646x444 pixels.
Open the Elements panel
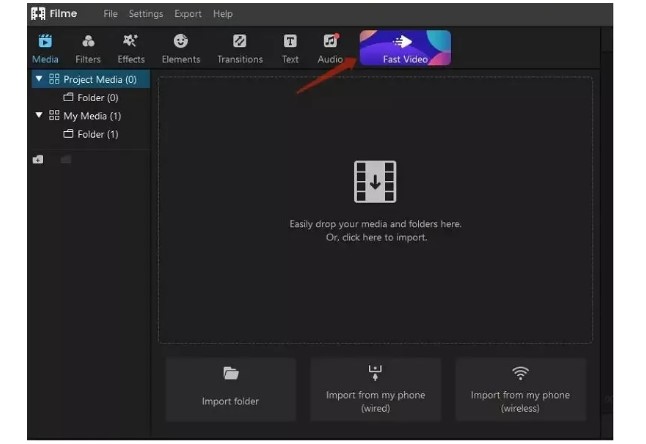(x=181, y=49)
